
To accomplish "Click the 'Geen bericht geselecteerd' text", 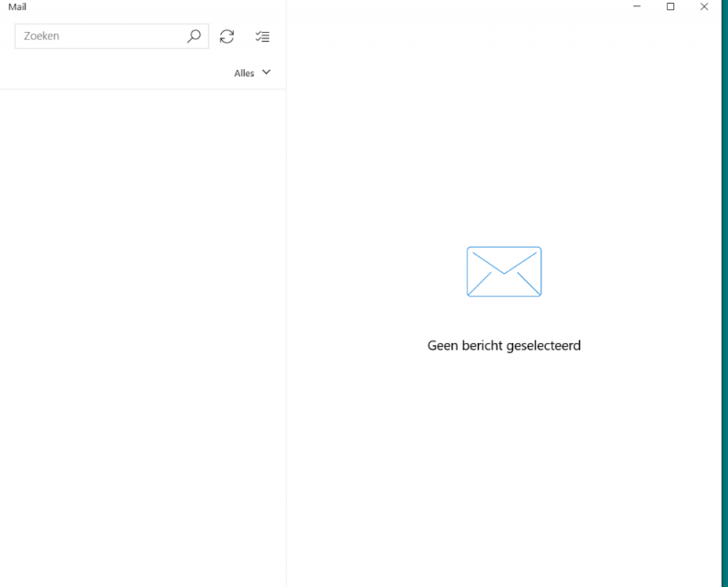I will click(503, 346).
